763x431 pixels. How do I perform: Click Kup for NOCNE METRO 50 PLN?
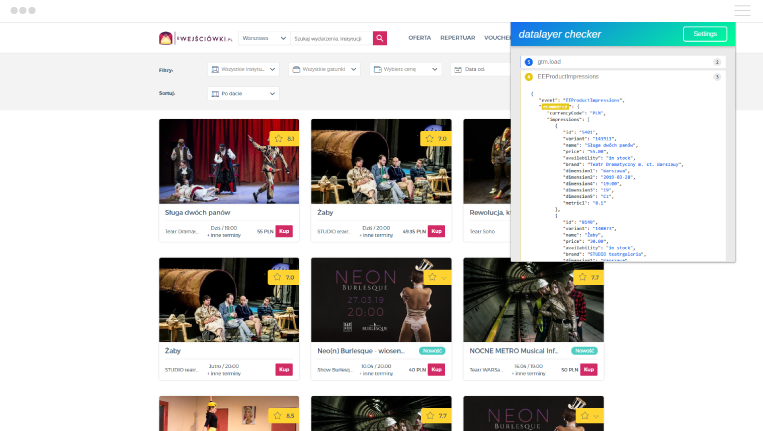click(x=589, y=369)
